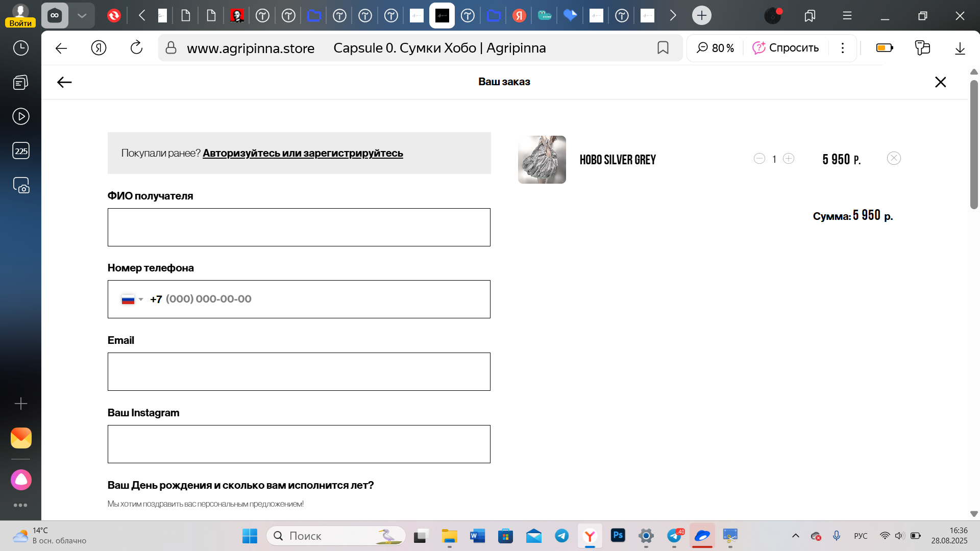Click the Войти profile icon in the browser corner
980x551 pixels.
pos(20,15)
